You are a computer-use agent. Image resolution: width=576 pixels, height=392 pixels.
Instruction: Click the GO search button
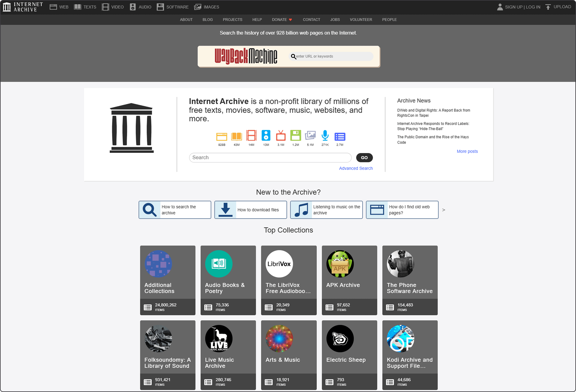click(364, 158)
